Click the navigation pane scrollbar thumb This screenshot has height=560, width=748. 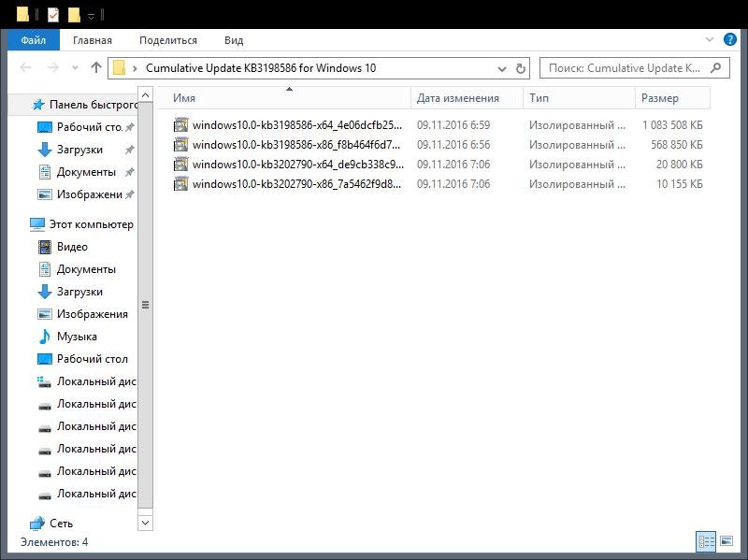pyautogui.click(x=146, y=306)
